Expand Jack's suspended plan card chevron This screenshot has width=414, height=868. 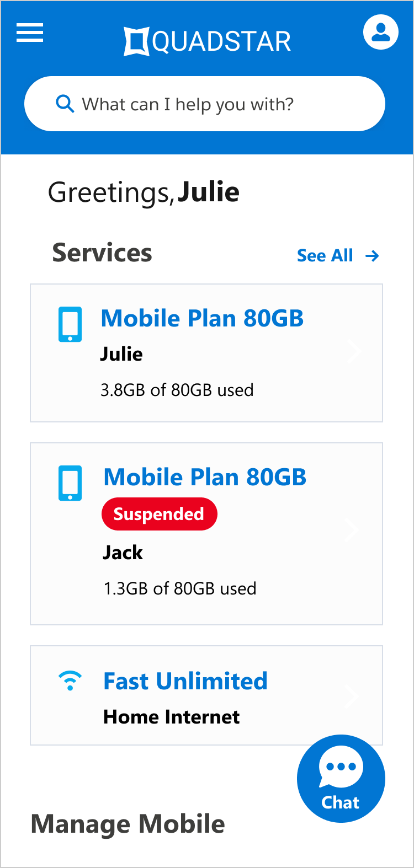pyautogui.click(x=352, y=531)
